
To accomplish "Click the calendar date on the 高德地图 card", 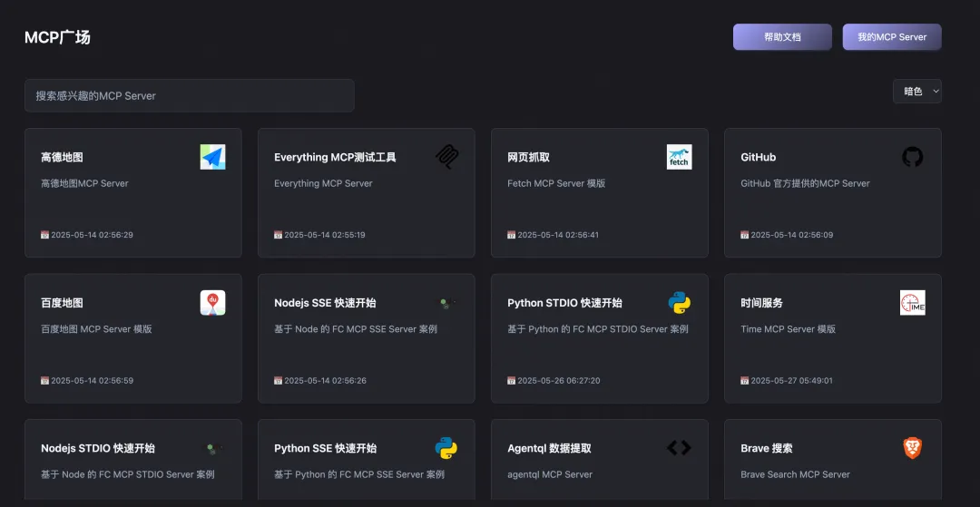I will point(87,236).
